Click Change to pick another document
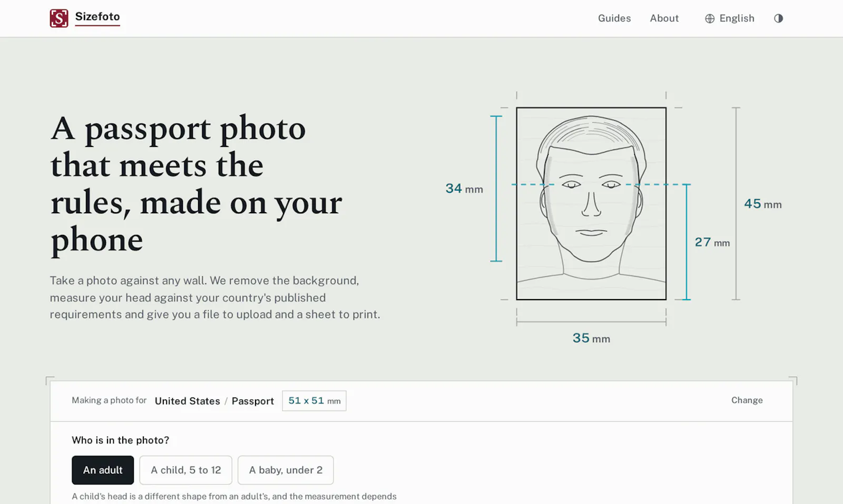The image size is (843, 504). [x=747, y=400]
